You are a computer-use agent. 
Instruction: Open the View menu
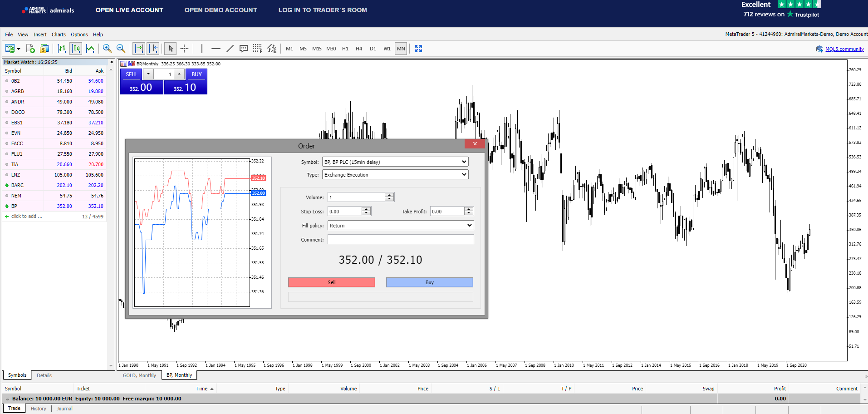23,34
